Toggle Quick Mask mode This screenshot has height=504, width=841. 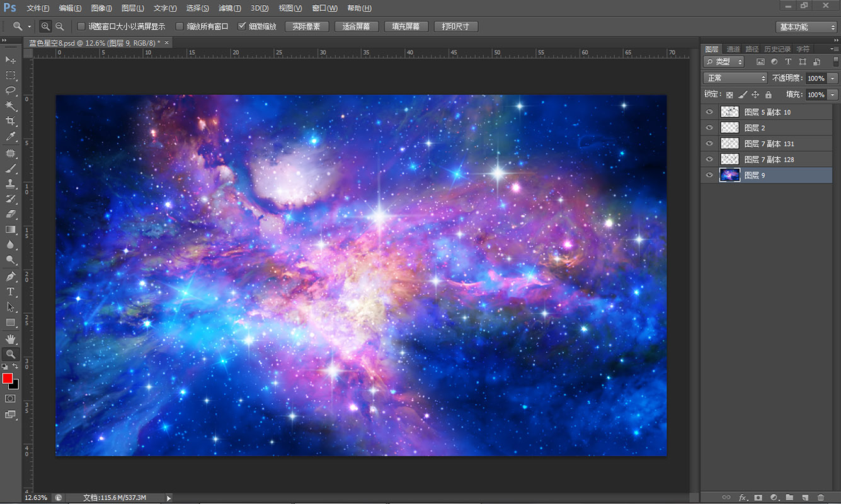click(x=11, y=399)
